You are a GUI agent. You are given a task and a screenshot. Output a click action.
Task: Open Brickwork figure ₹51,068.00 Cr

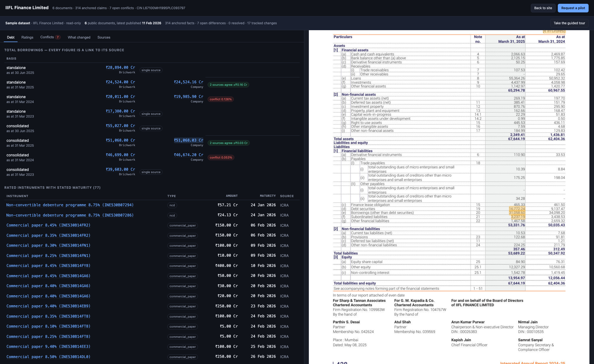pos(120,140)
